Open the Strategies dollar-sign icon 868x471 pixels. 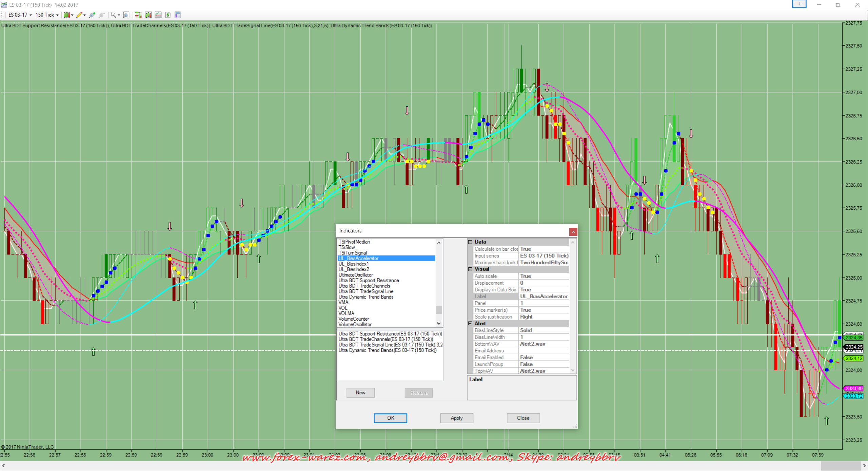click(168, 15)
